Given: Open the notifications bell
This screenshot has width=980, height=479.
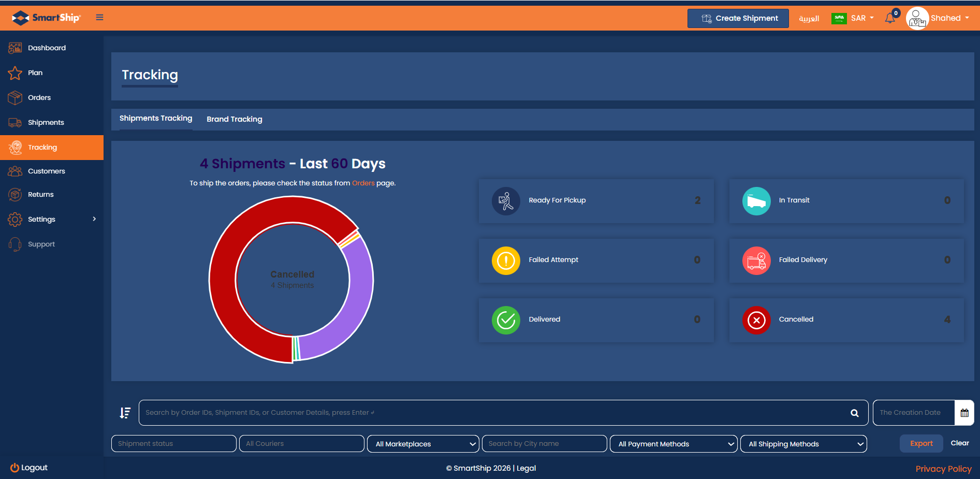Looking at the screenshot, I should 890,18.
